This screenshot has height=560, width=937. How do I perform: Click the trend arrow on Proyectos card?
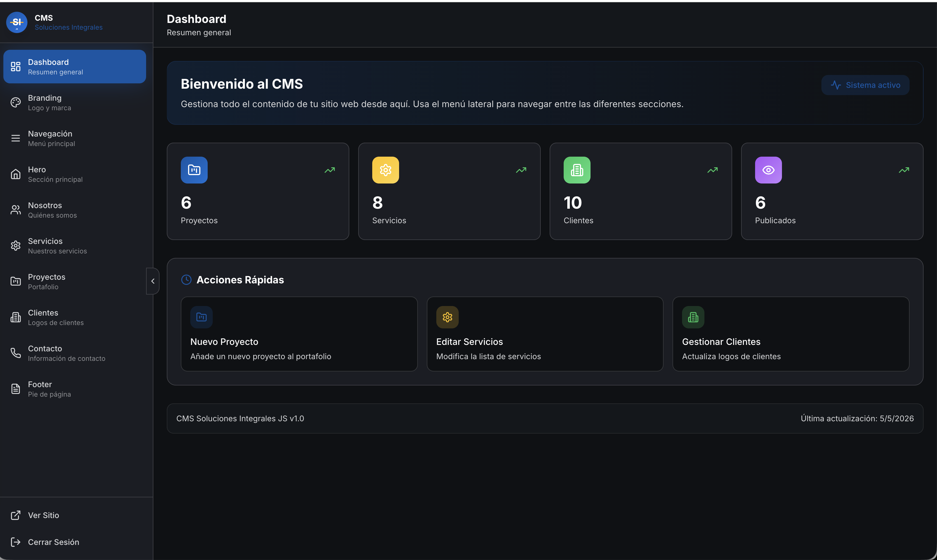330,170
